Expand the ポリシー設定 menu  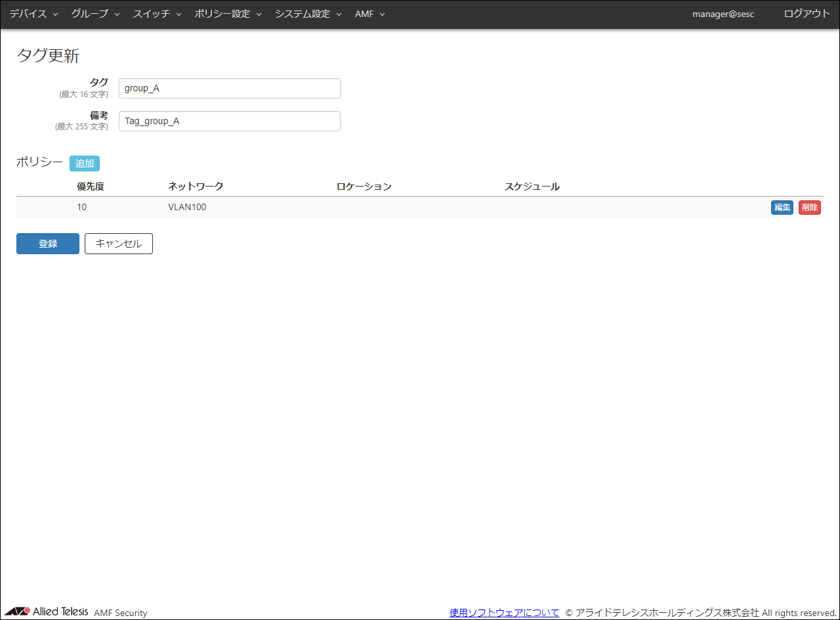click(x=228, y=14)
